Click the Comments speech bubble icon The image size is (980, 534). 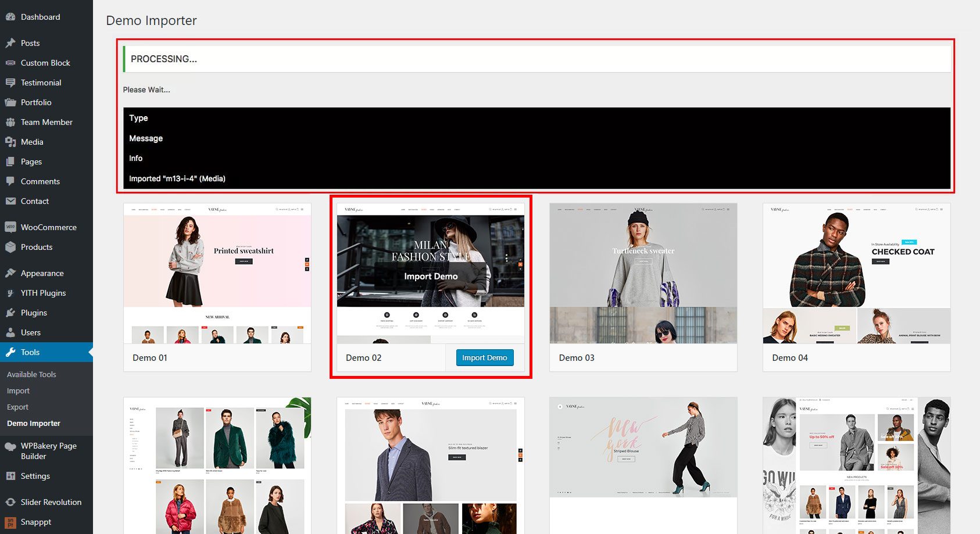(10, 181)
